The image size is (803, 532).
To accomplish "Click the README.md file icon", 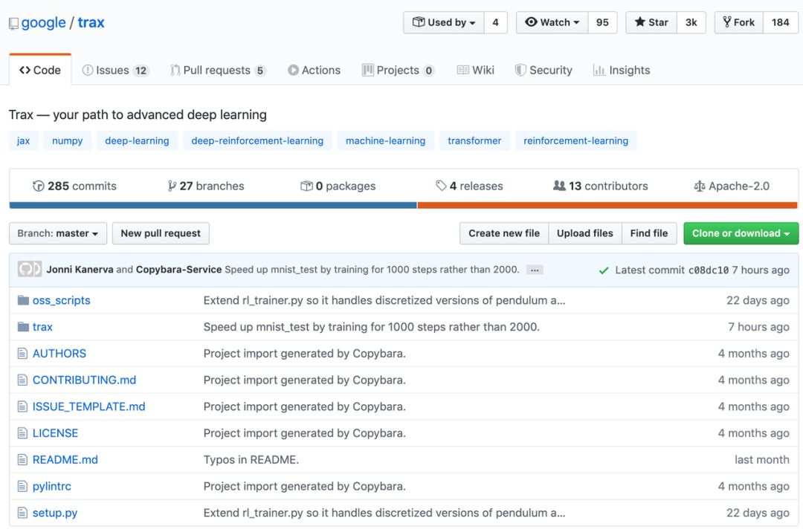I will 22,460.
